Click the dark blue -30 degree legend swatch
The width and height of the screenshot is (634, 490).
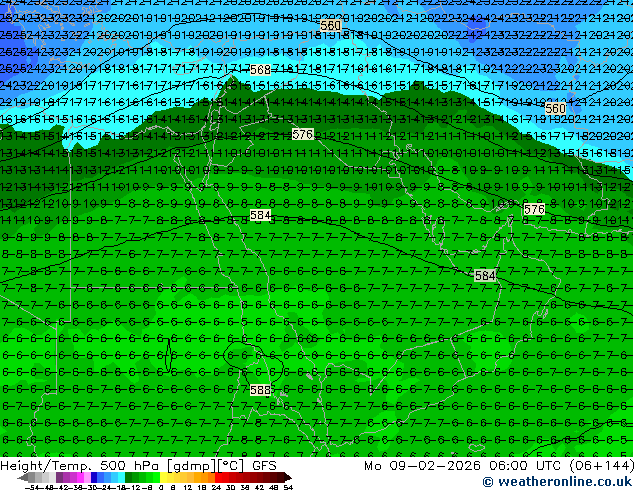[x=94, y=477]
